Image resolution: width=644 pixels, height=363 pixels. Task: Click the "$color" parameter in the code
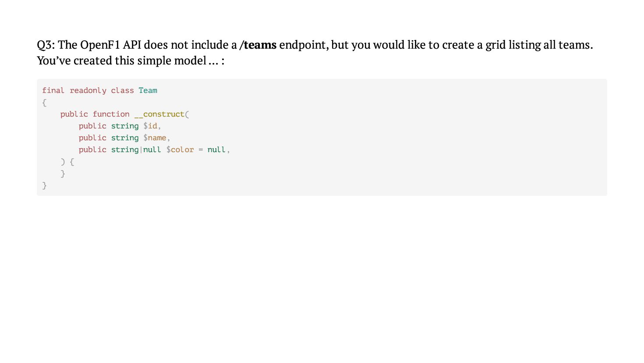coord(180,150)
